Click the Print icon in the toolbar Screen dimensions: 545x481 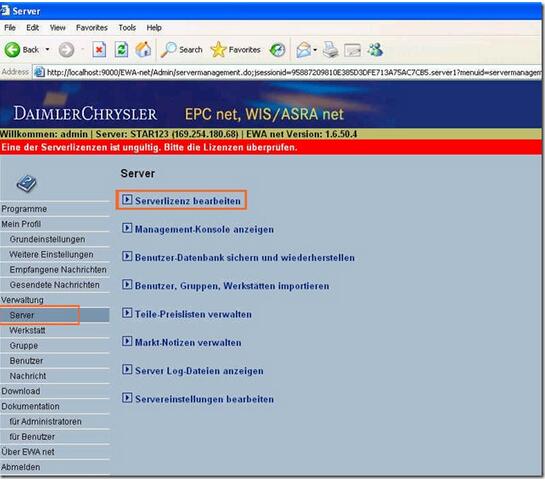point(330,50)
